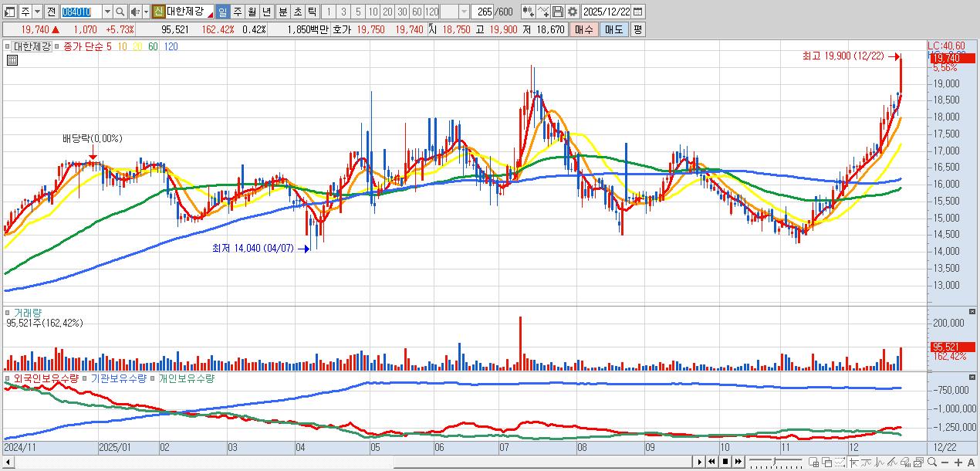Image resolution: width=980 pixels, height=471 pixels.
Task: Click the speaker sound icon in toolbar
Action: pos(134,12)
